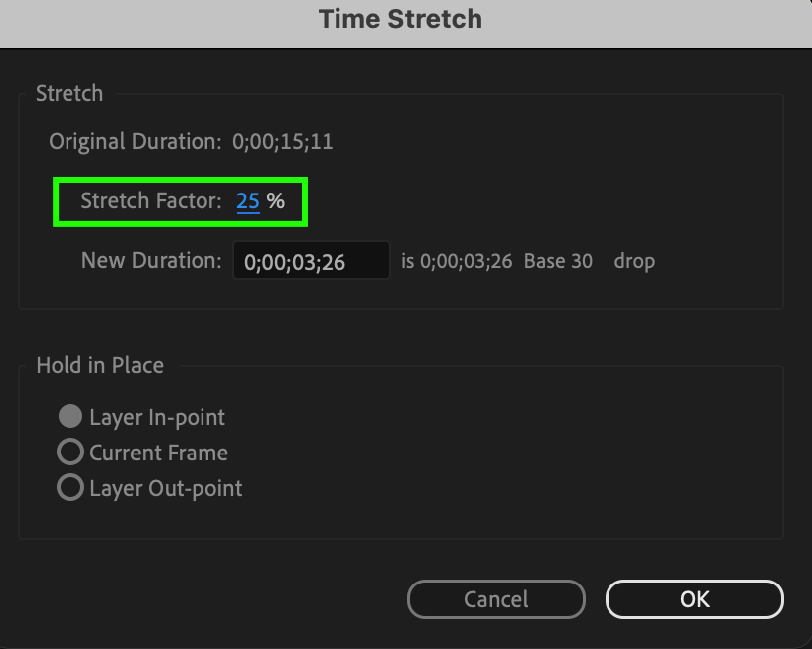Click the blue Stretch Factor value 25

248,201
